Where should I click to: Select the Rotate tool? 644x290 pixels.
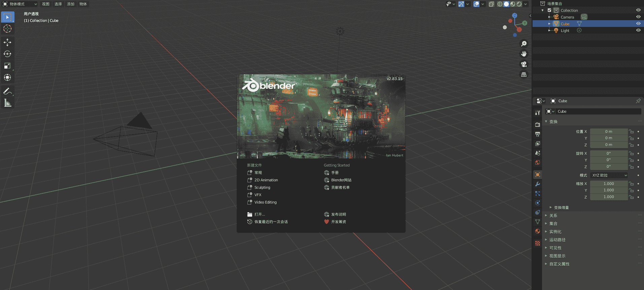7,54
